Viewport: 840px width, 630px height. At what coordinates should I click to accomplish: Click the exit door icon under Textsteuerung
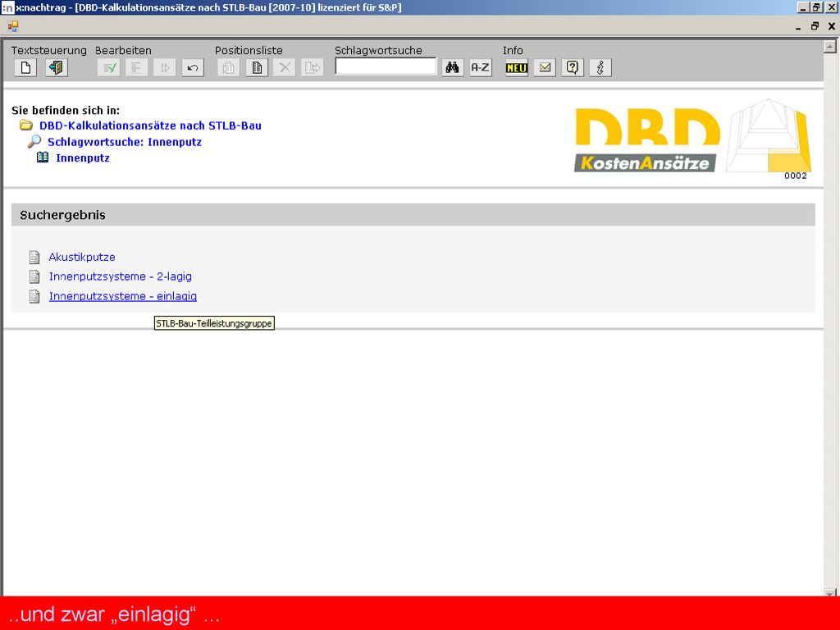tap(57, 67)
